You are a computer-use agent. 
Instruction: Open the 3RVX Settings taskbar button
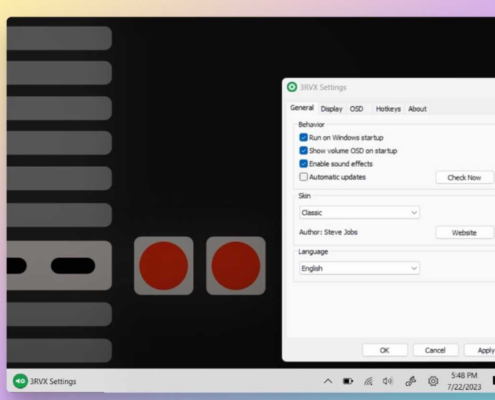tap(45, 381)
